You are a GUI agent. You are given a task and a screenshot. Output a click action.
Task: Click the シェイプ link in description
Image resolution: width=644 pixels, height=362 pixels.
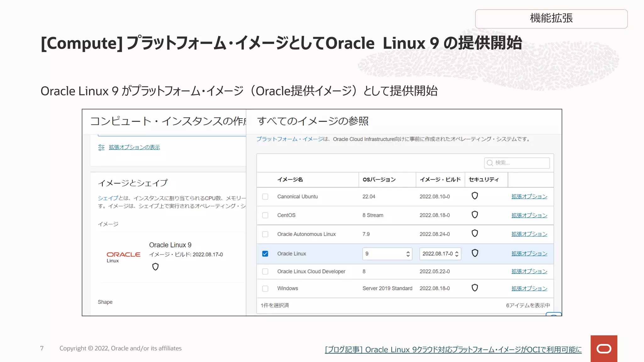tap(108, 198)
